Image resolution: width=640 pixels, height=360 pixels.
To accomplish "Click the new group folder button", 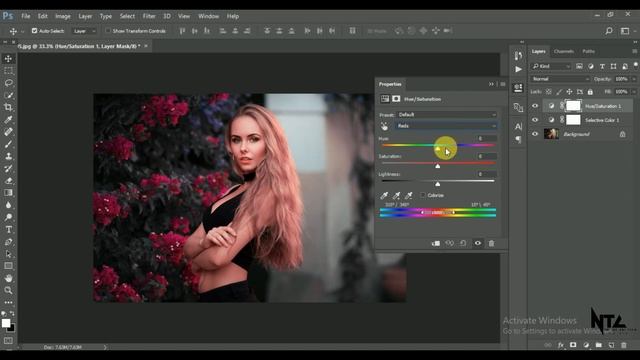I will [x=598, y=345].
